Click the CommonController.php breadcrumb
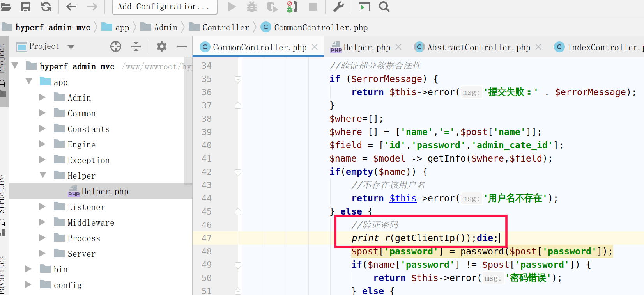The image size is (644, 295). tap(314, 27)
